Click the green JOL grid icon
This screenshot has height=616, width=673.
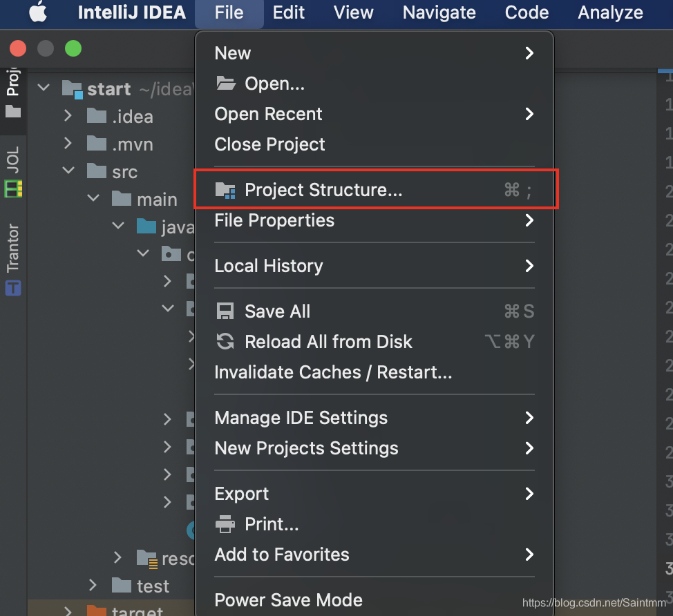coord(13,189)
